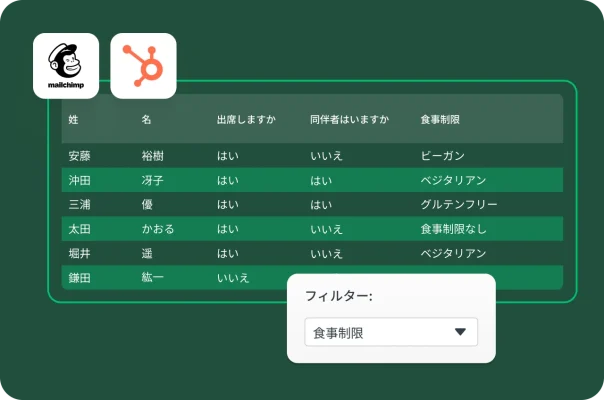
Task: Select the 太田 surname cell
Action: point(79,229)
